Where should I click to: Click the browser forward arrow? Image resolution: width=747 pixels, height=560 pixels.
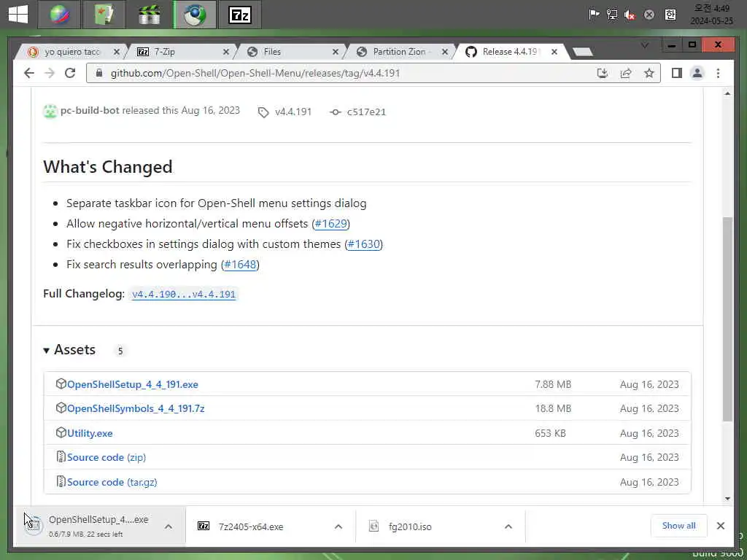[x=50, y=73]
